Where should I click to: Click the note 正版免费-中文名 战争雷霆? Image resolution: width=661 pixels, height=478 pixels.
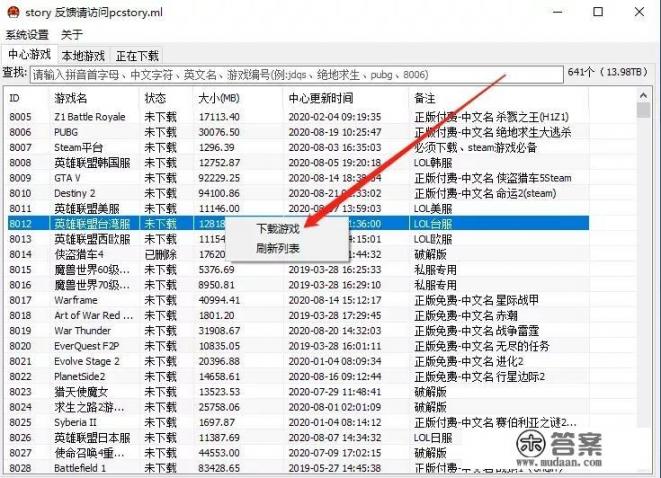point(476,330)
